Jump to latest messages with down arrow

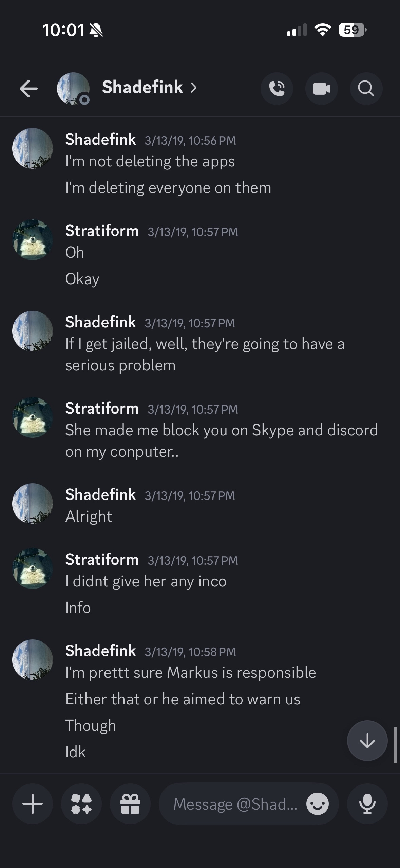pyautogui.click(x=367, y=741)
